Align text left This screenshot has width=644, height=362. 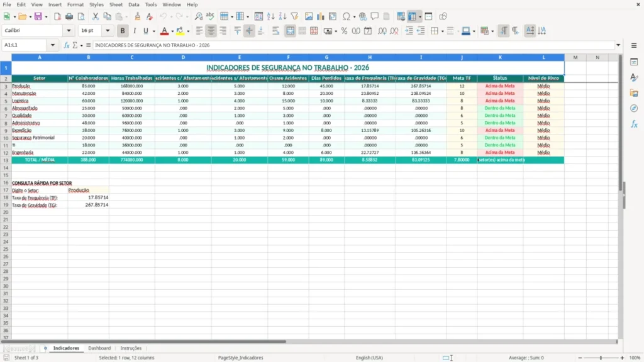coord(199,31)
